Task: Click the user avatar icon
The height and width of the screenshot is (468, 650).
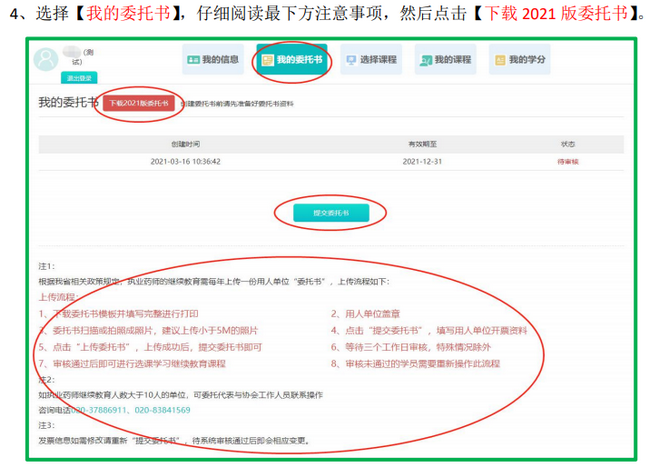Action: pos(46,59)
